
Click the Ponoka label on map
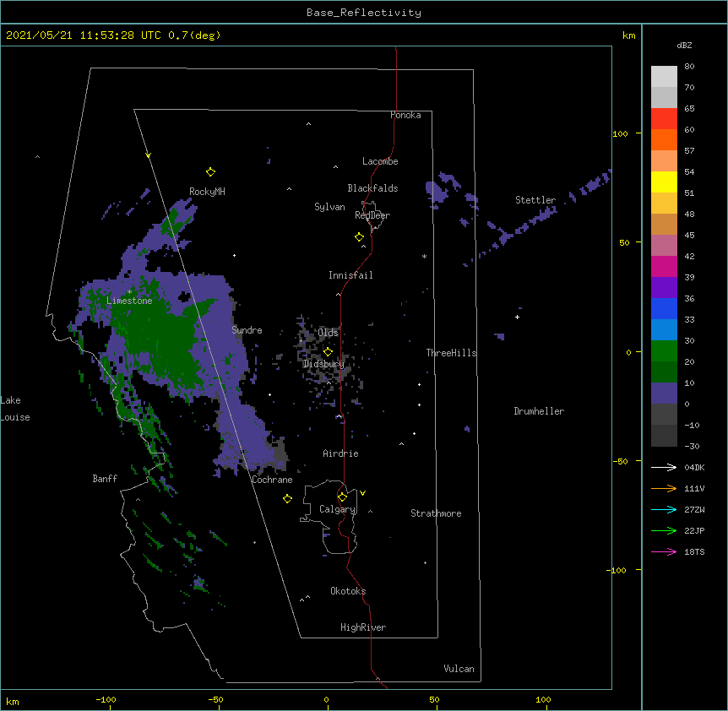[405, 115]
